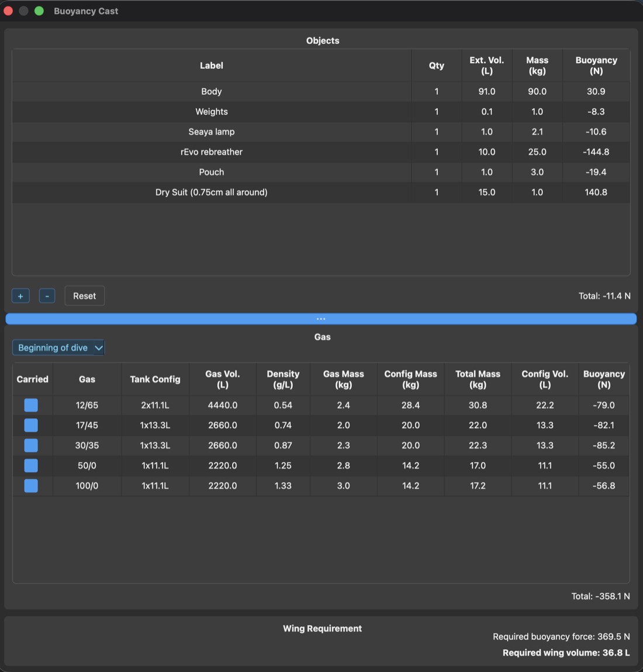
Task: Click the Carried column header
Action: click(33, 380)
